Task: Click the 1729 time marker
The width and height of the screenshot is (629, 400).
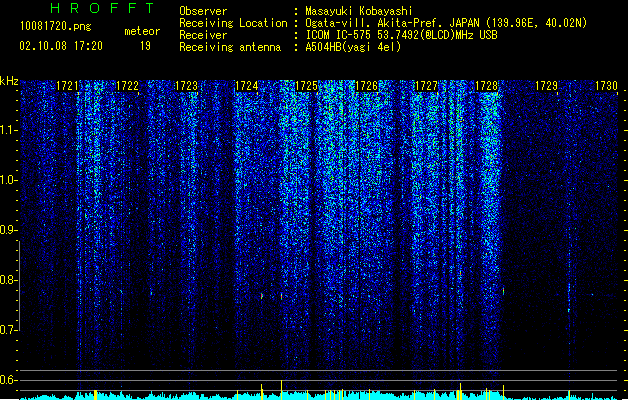Action: (x=546, y=86)
